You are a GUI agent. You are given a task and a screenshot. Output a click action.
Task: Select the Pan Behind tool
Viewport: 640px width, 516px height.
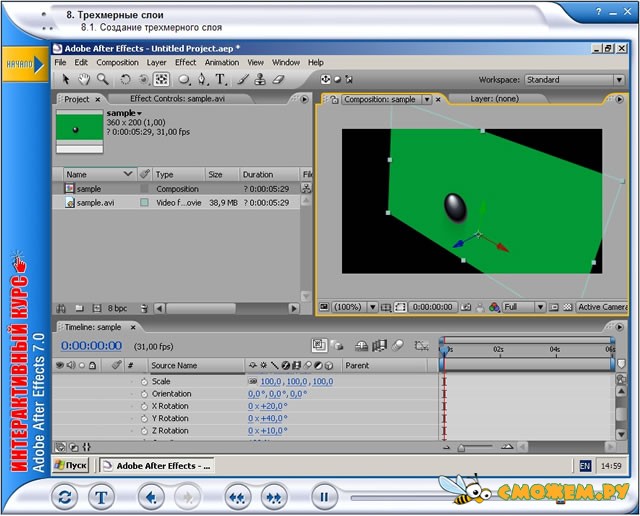click(161, 79)
